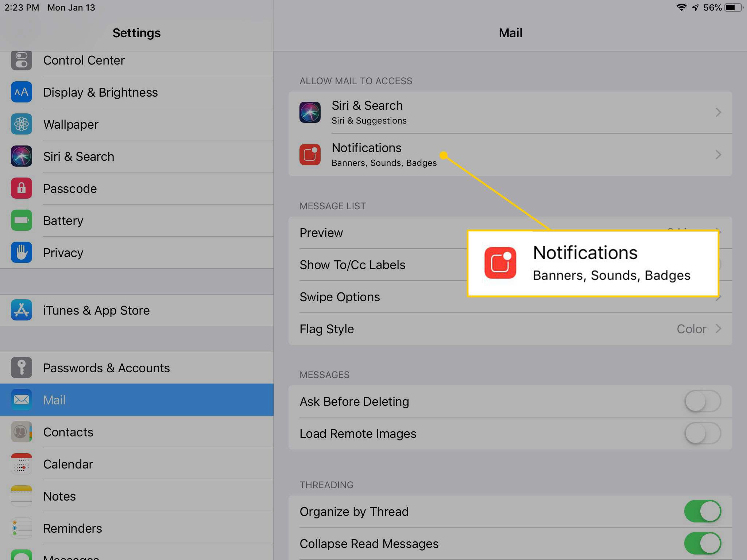Tap the Calendar icon in the sidebar
Screen dimensions: 747x560
(x=21, y=464)
